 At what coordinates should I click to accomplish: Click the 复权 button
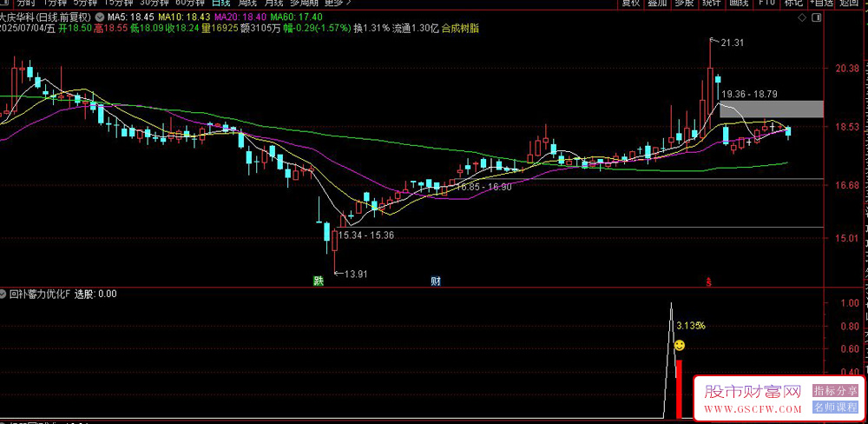click(x=630, y=3)
